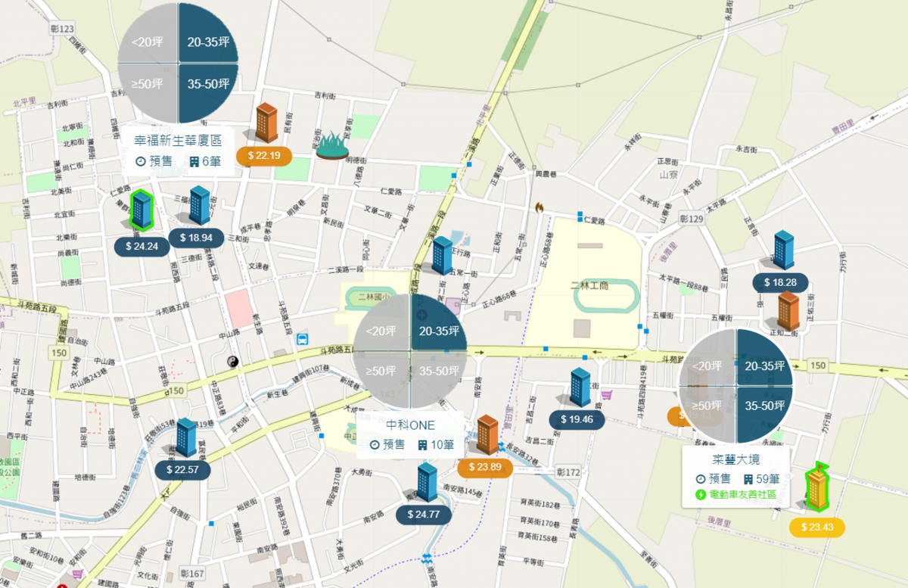Select <20坪 segment in 幸福新生華廈區 pie
908x588 pixels.
pyautogui.click(x=148, y=42)
